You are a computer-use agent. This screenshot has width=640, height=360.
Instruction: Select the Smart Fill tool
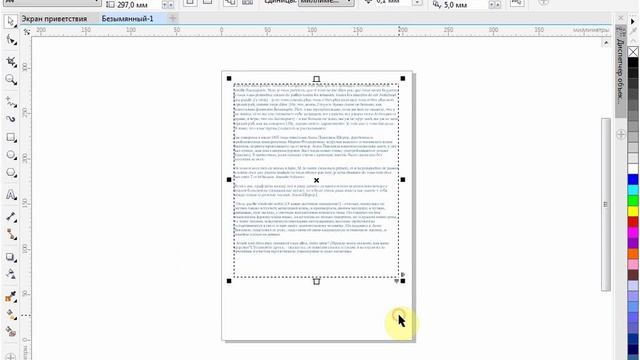coord(11,332)
